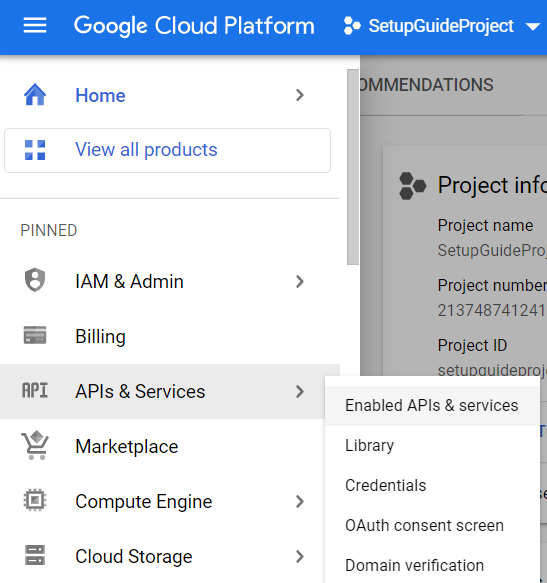
Task: Click the Project info hexagon icon
Action: click(x=412, y=186)
